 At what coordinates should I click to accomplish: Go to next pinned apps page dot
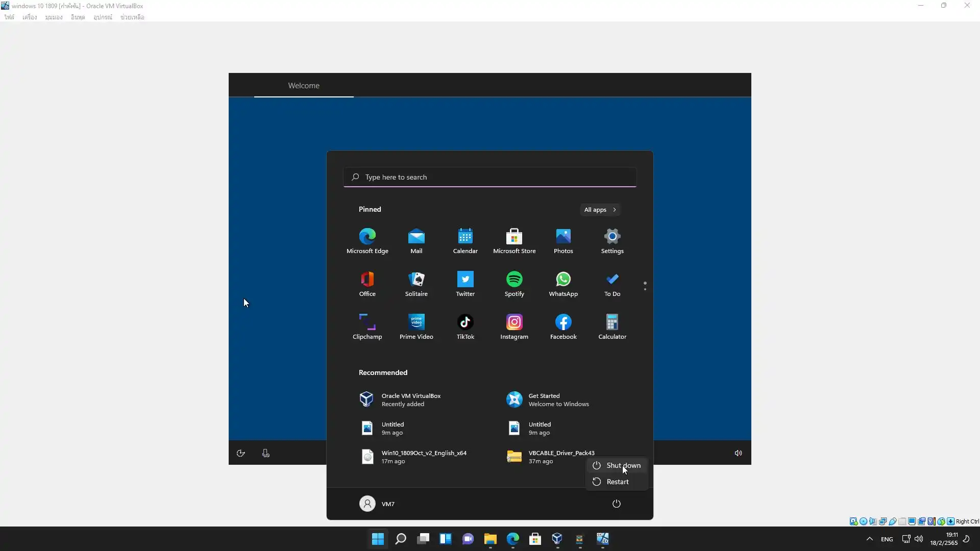coord(645,289)
